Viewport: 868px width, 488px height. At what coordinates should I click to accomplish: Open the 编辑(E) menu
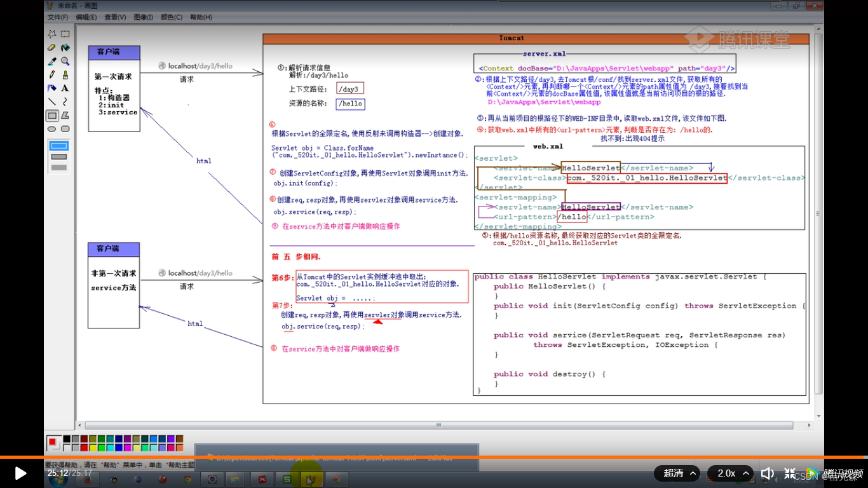pos(86,17)
